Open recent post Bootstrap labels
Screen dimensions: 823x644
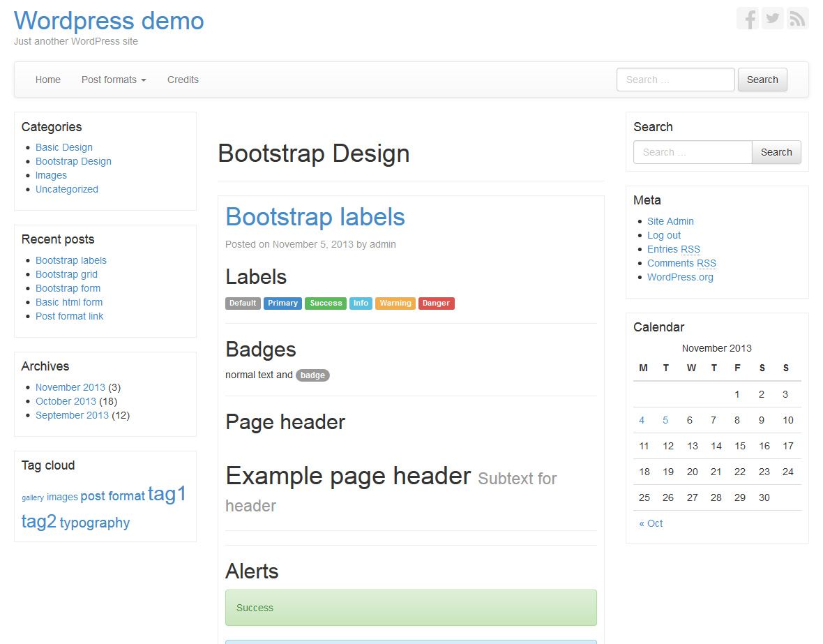coord(71,260)
